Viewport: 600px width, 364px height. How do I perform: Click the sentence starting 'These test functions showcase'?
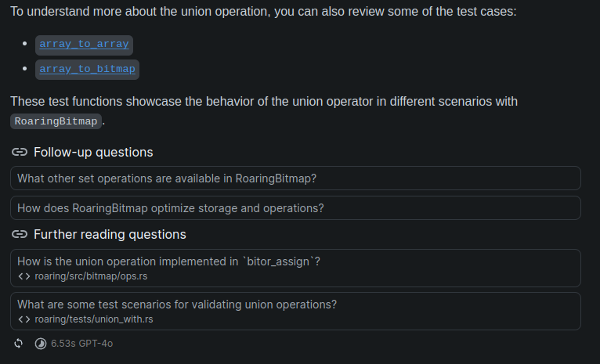click(x=263, y=102)
